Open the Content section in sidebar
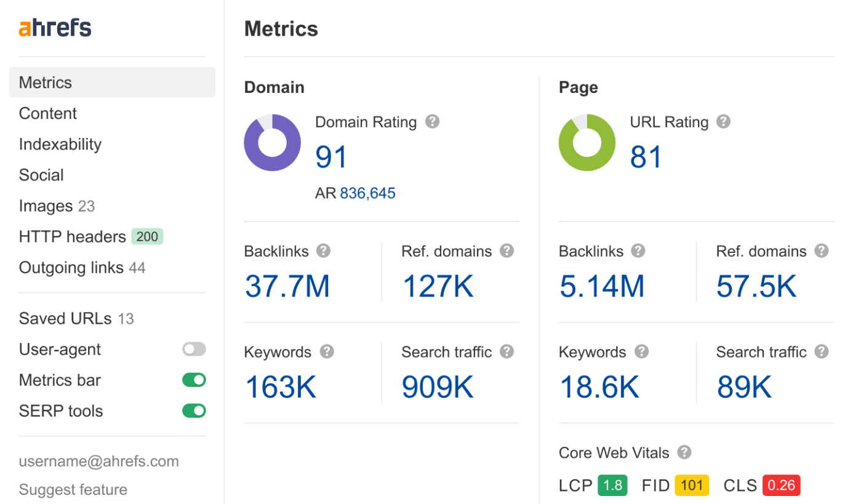Viewport: 845px width, 504px height. [48, 113]
